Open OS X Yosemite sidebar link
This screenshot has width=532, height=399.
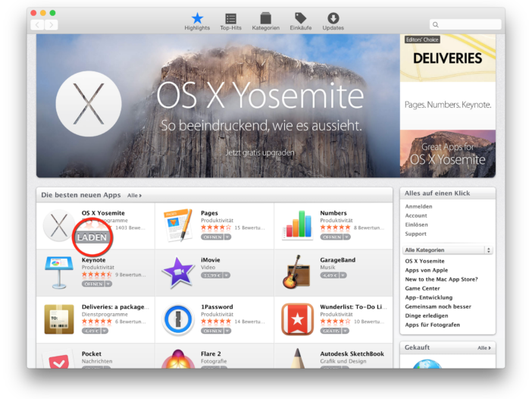coord(424,261)
